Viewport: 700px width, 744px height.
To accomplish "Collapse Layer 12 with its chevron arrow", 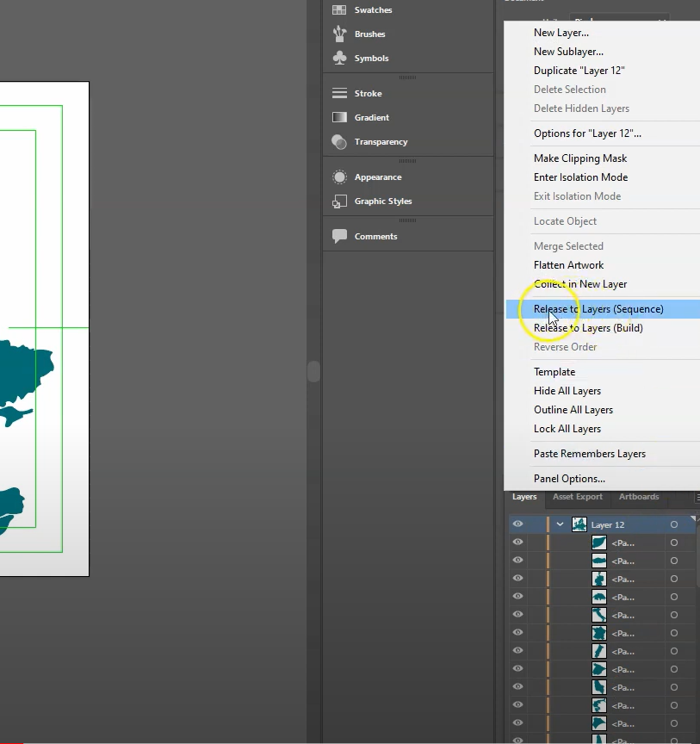I will click(x=560, y=524).
